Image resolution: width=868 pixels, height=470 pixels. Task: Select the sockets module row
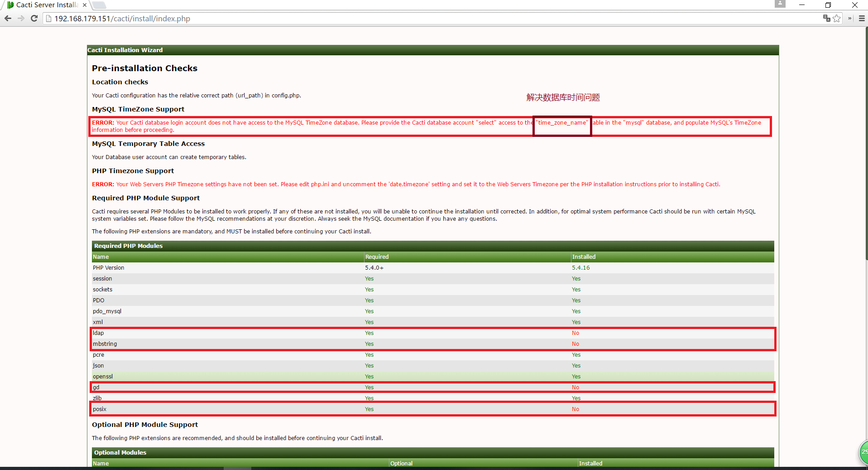[x=433, y=290]
